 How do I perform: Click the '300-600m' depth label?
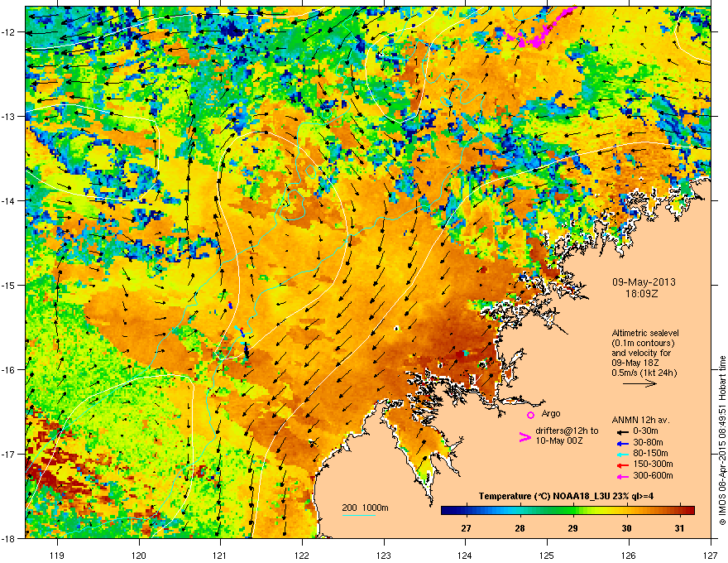[653, 476]
